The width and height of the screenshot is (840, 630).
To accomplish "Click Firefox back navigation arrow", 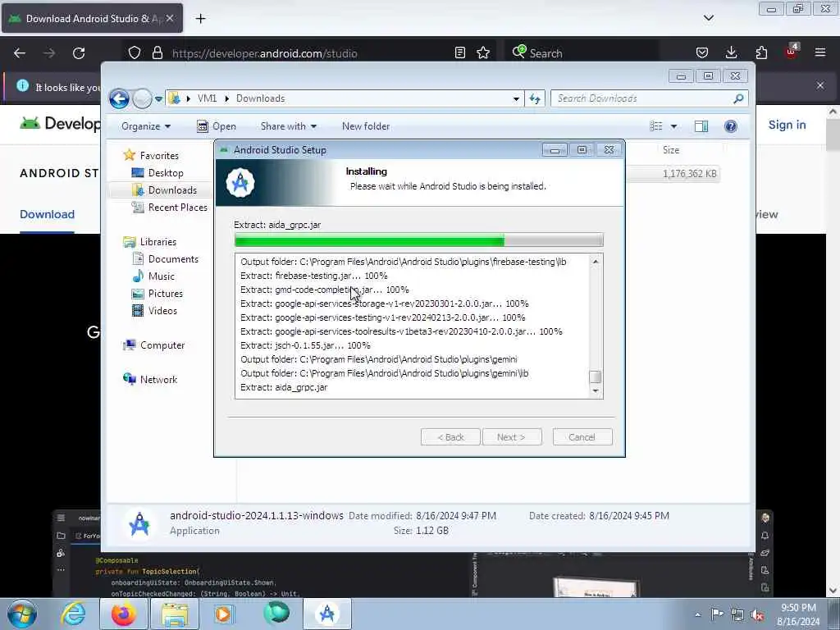I will click(x=20, y=53).
